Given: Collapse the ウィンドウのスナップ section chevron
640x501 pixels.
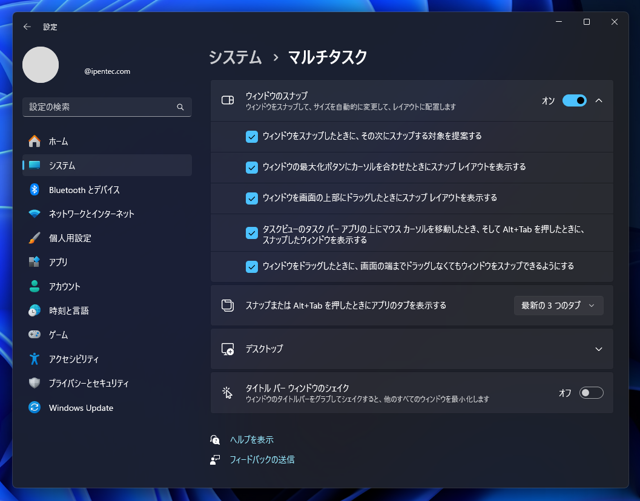Looking at the screenshot, I should (x=598, y=100).
